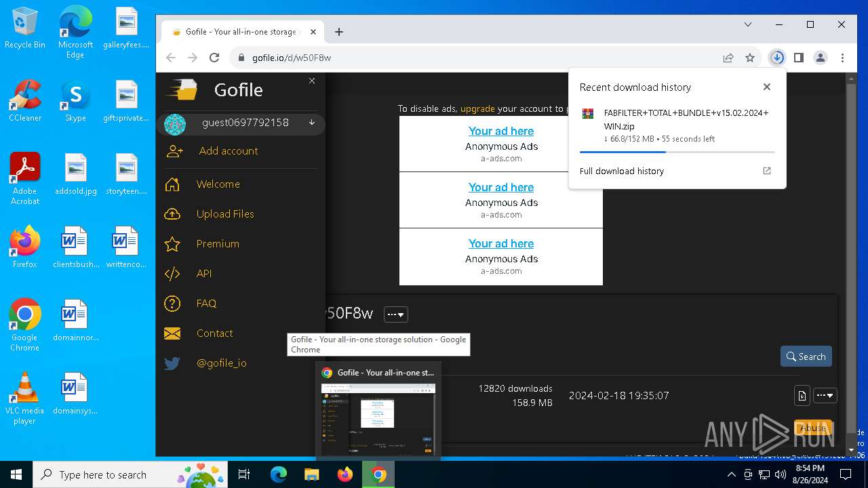Open Task View on taskbar

point(244,474)
